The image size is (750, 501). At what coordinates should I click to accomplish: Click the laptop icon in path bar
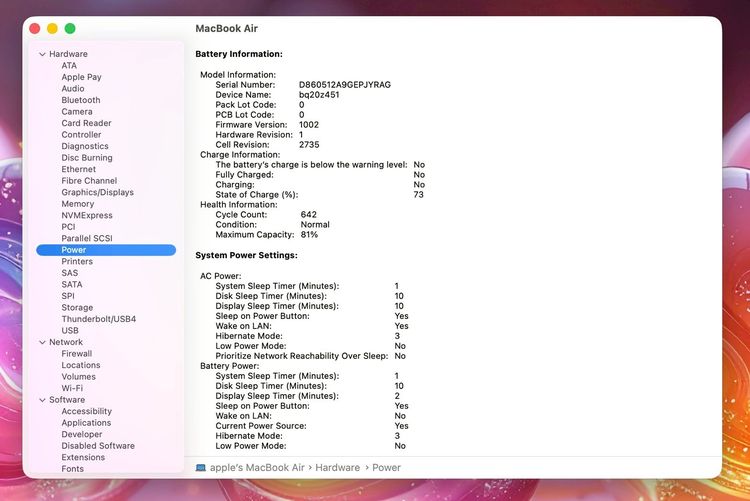[201, 468]
